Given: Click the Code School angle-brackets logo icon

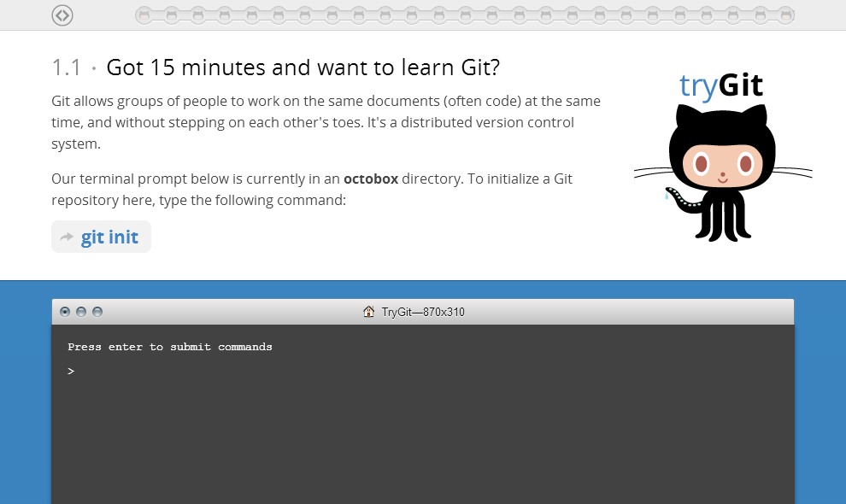Looking at the screenshot, I should click(62, 15).
